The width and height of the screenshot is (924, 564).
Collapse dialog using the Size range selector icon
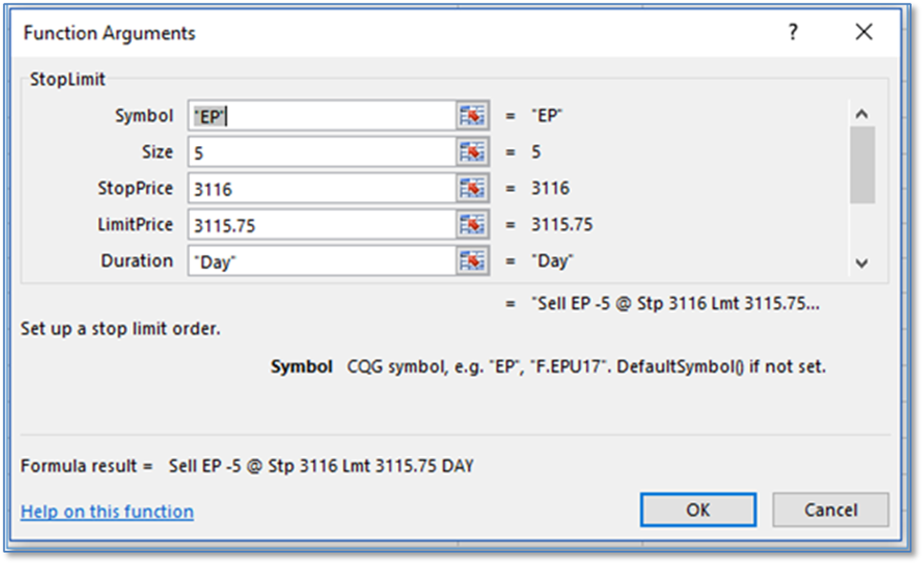(x=472, y=152)
